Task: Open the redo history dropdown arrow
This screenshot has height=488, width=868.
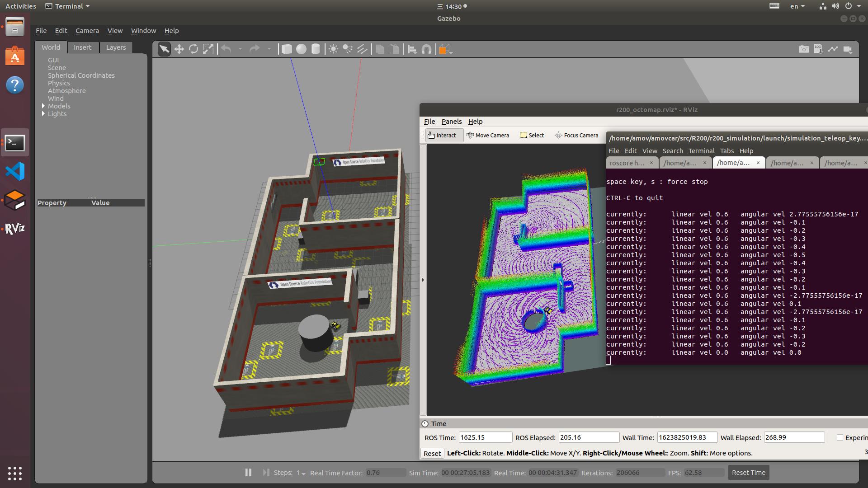Action: point(269,49)
